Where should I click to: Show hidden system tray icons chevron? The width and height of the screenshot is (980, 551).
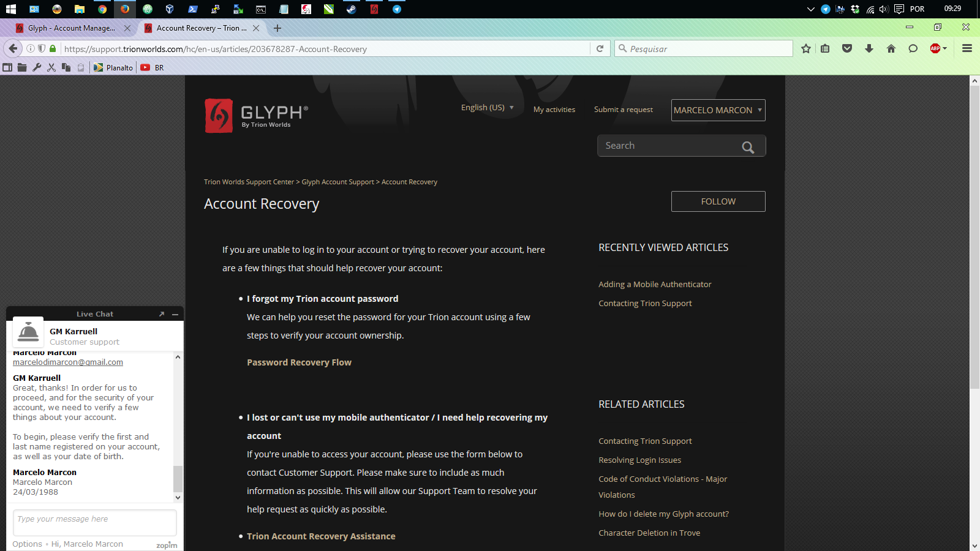pyautogui.click(x=811, y=9)
